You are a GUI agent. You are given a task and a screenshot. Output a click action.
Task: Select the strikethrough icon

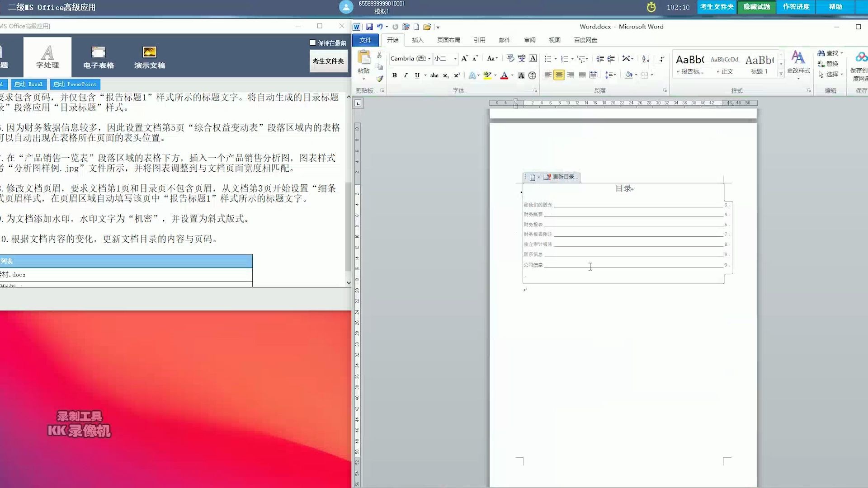pyautogui.click(x=434, y=75)
